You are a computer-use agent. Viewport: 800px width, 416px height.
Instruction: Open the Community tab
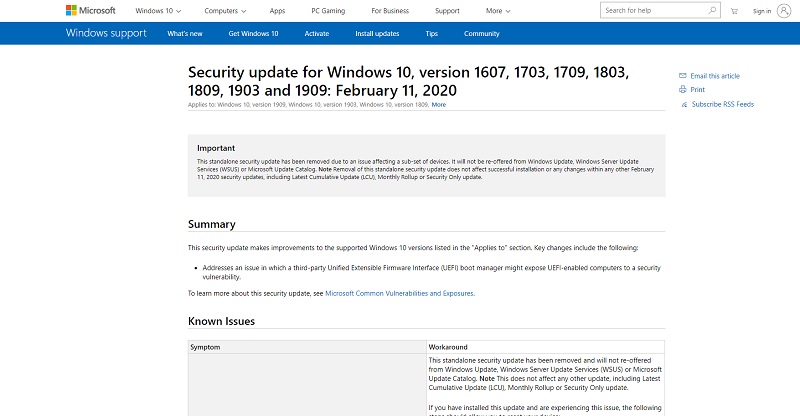(481, 33)
